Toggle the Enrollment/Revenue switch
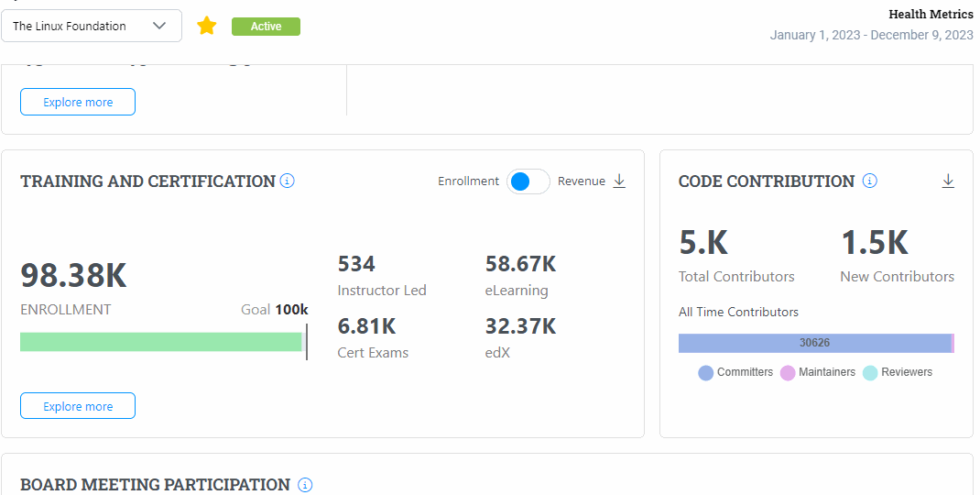The image size is (980, 495). [528, 181]
